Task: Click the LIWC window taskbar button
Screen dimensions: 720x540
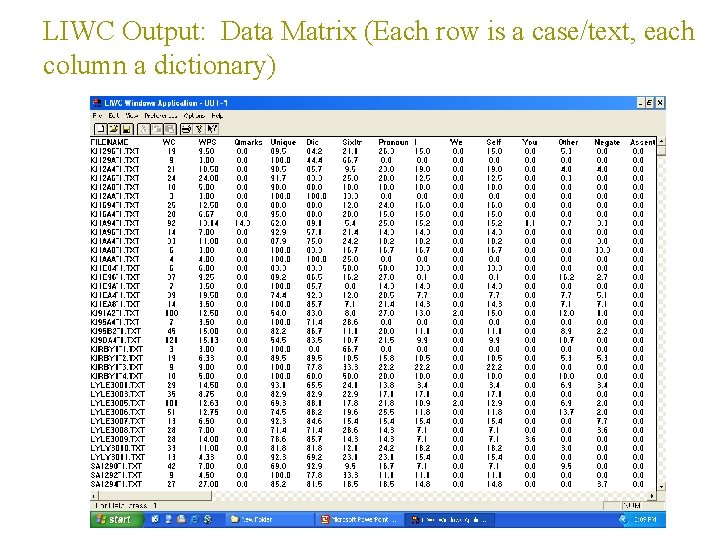Action: coord(452,520)
